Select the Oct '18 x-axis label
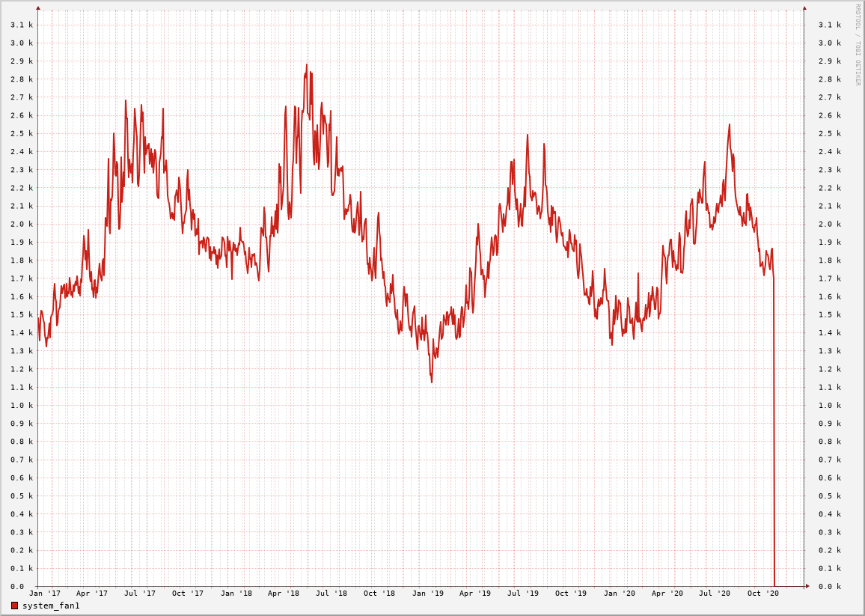Screen dimensions: 865x616 click(x=379, y=594)
